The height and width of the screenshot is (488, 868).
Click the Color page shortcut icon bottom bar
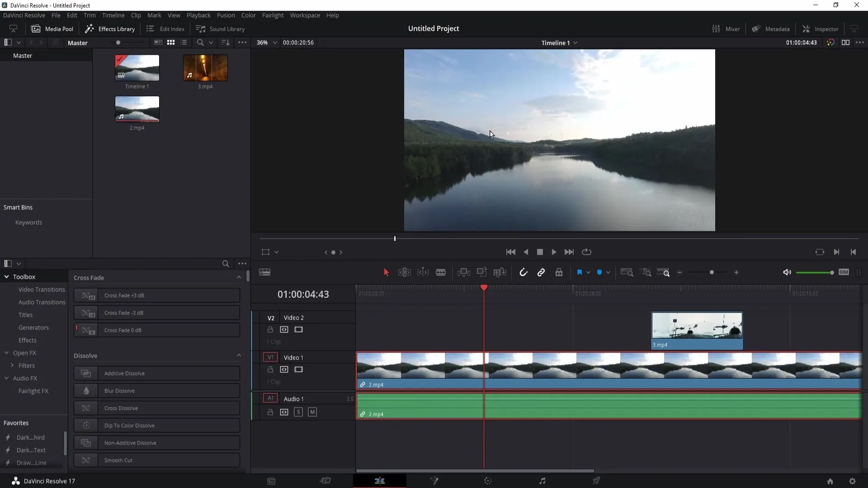pyautogui.click(x=488, y=481)
